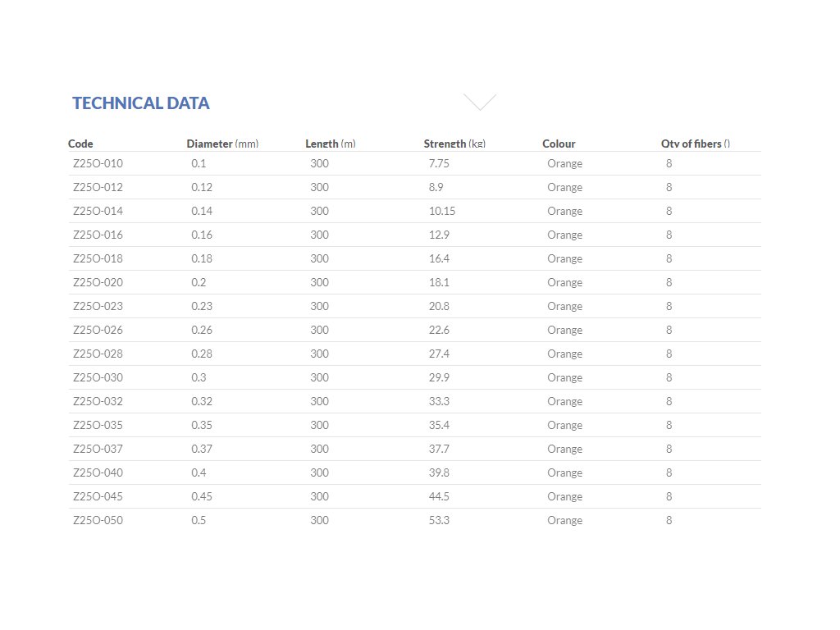840x630 pixels.
Task: Click the Technical Data heading
Action: click(x=141, y=103)
